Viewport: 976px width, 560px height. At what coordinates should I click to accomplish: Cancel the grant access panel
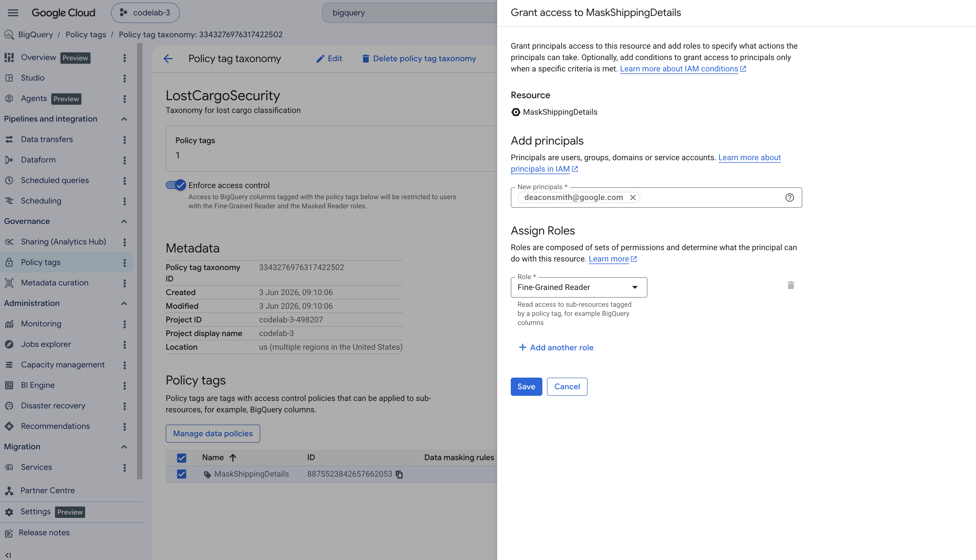point(567,386)
